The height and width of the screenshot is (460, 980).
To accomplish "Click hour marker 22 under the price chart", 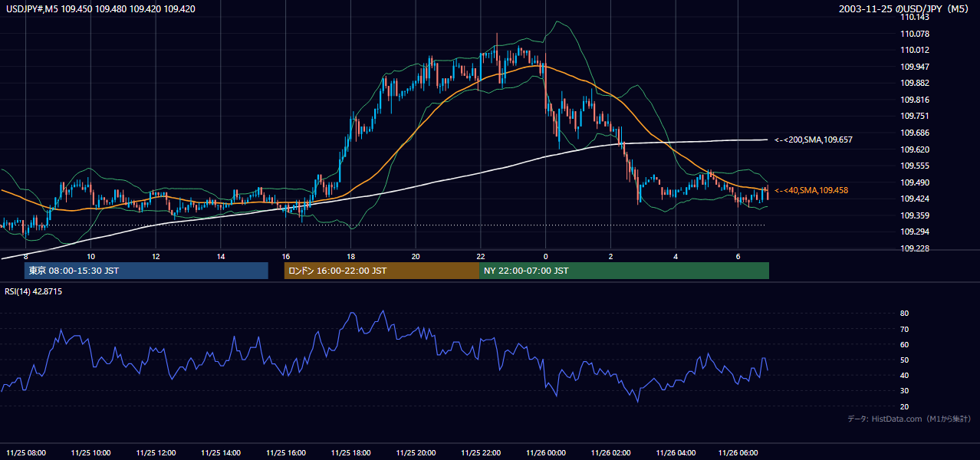I will coord(480,256).
